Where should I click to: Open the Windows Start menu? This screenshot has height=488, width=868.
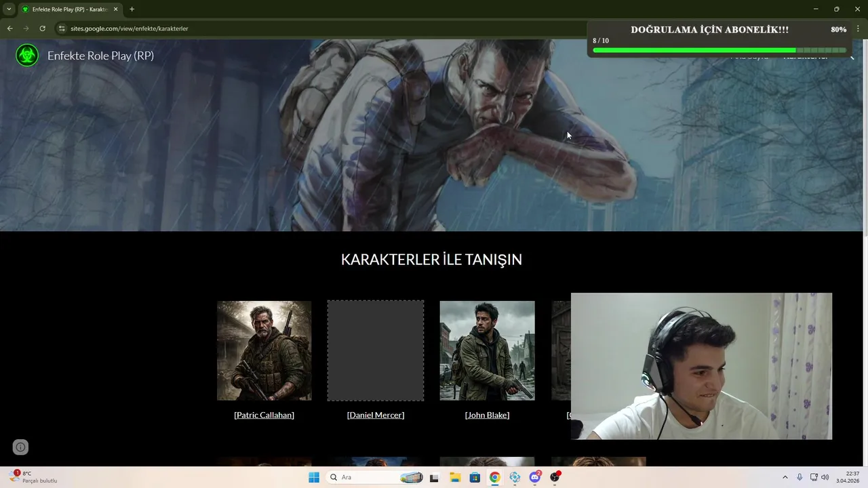pos(314,477)
